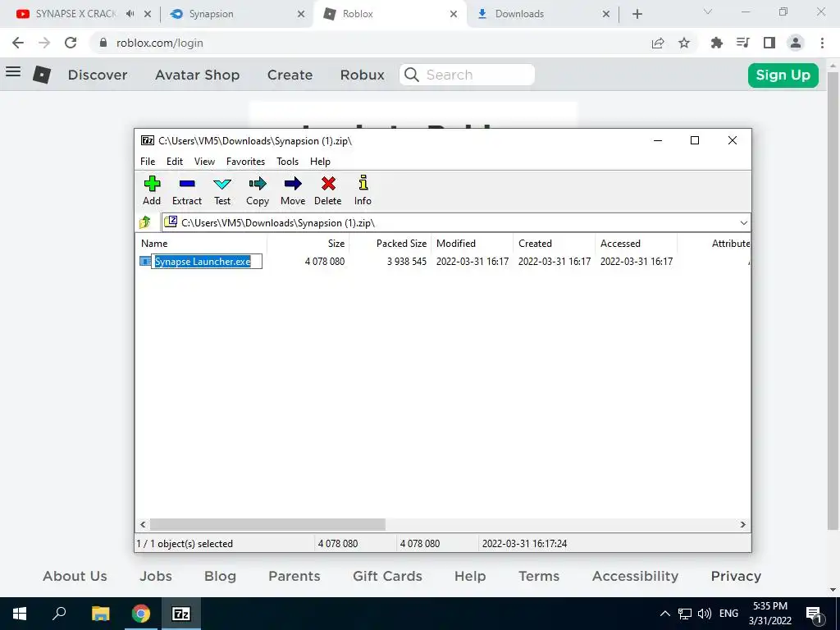Open the Roblox hamburger menu
Screen dimensions: 840x630
pos(13,72)
